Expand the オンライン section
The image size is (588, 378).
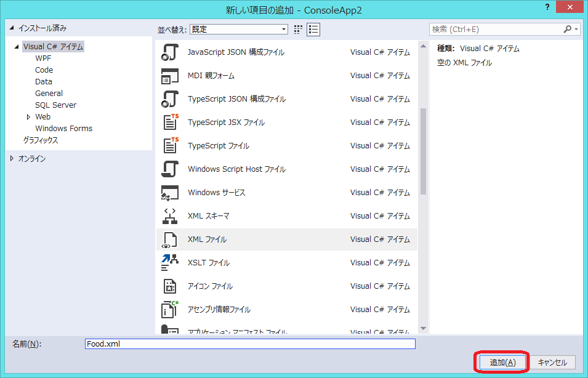(12, 159)
